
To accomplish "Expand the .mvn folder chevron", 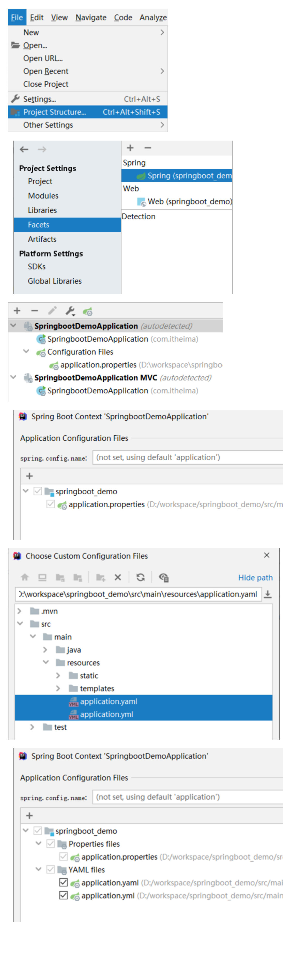I will pos(19,611).
